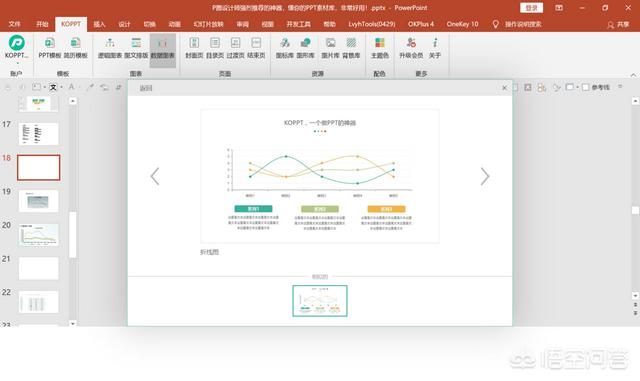Open the 图文排版 layout tool
The image size is (640, 381).
click(x=136, y=48)
